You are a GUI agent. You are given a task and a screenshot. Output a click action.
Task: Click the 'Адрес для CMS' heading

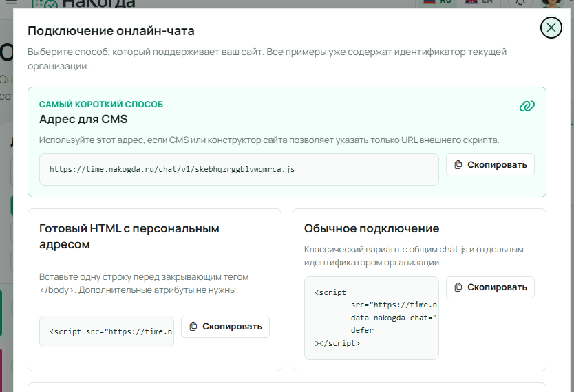click(83, 119)
